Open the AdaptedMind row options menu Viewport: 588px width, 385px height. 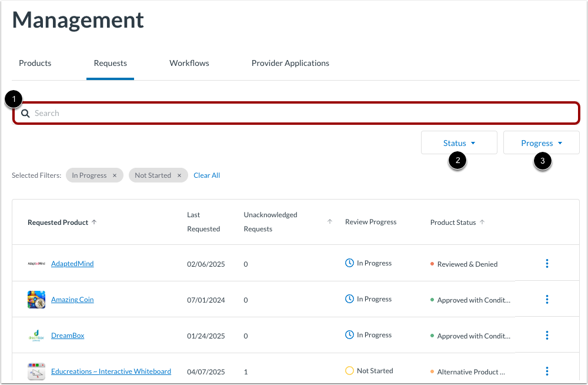547,264
